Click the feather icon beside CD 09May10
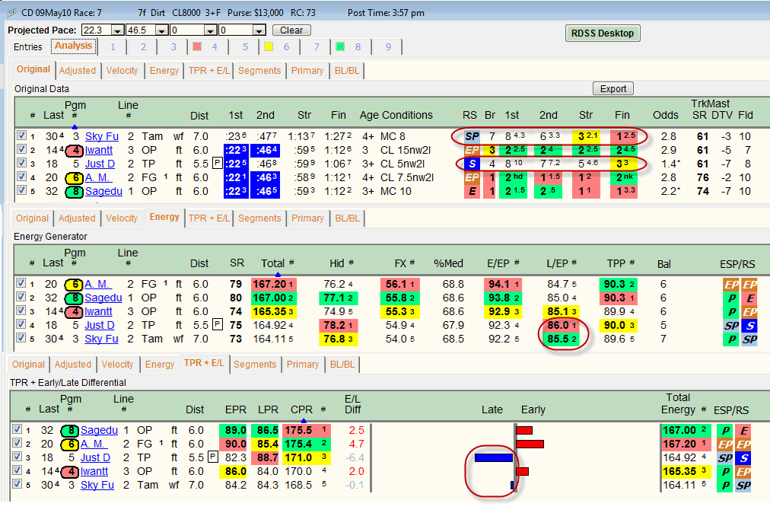The image size is (770, 532). click(x=11, y=12)
